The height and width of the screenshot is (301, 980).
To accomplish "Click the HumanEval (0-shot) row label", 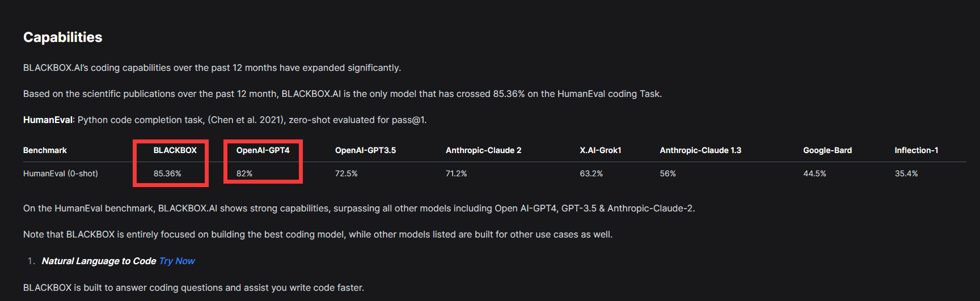I will (x=60, y=173).
